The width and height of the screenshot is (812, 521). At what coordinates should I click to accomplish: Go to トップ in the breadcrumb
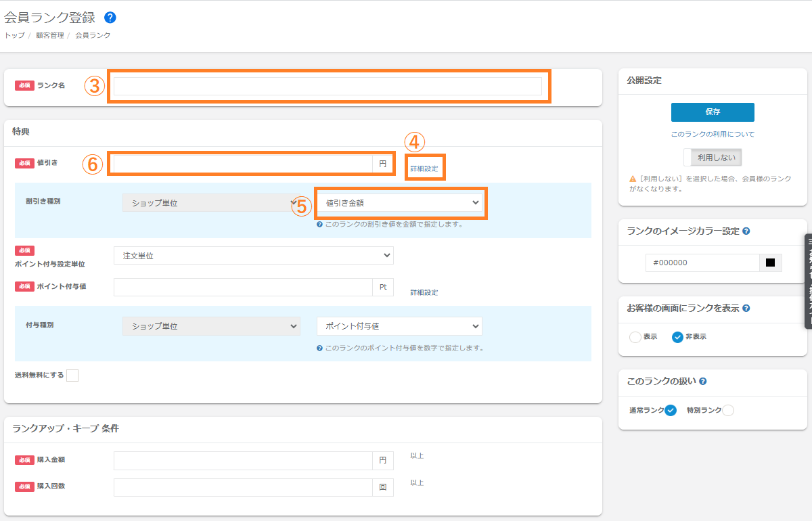[x=14, y=35]
